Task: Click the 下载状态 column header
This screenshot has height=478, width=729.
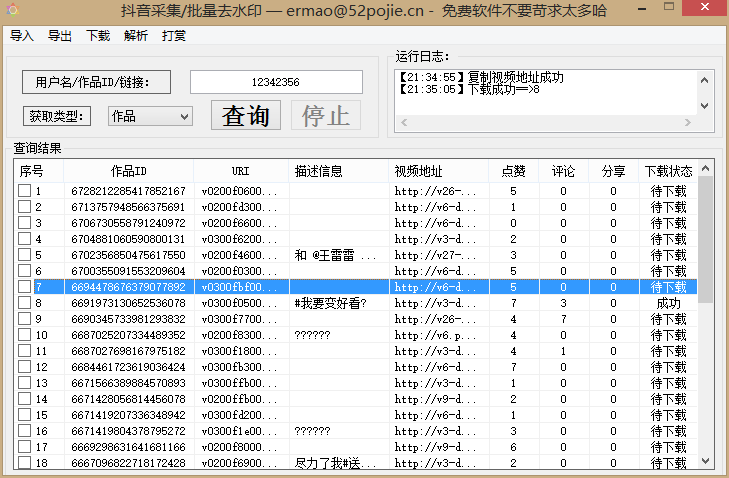Action: (667, 171)
